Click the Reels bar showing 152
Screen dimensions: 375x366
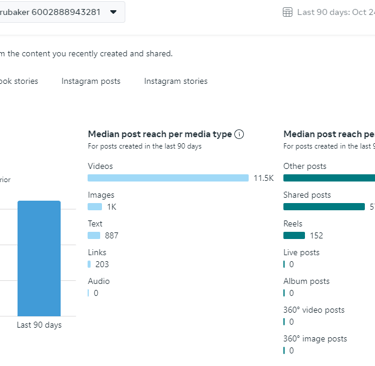294,235
